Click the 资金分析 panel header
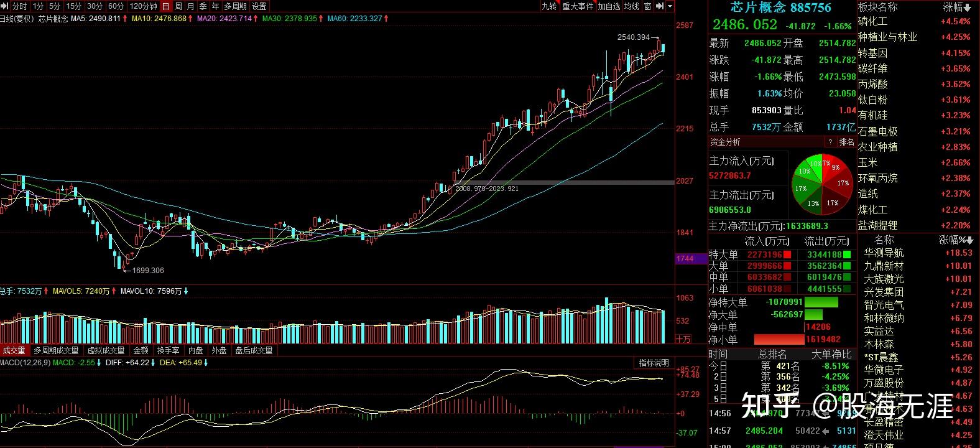Image resolution: width=980 pixels, height=448 pixels. pyautogui.click(x=726, y=142)
